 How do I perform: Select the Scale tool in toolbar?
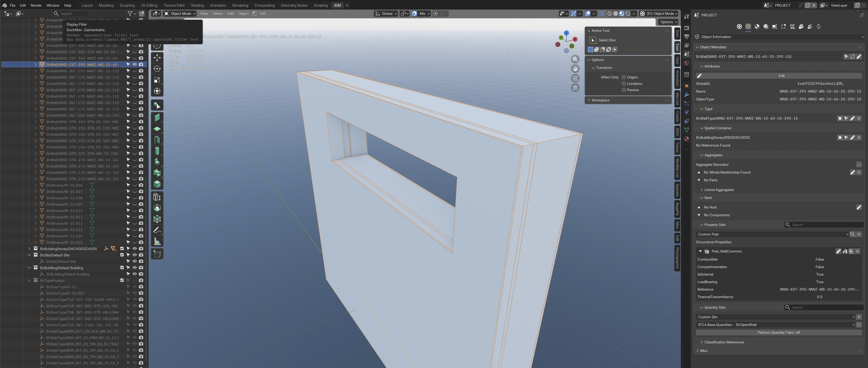point(157,80)
